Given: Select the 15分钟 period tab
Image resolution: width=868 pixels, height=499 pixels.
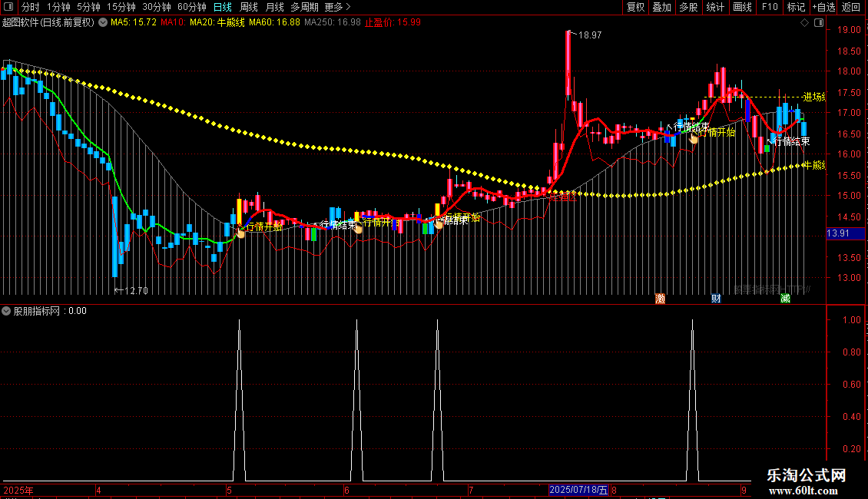Looking at the screenshot, I should [x=121, y=7].
